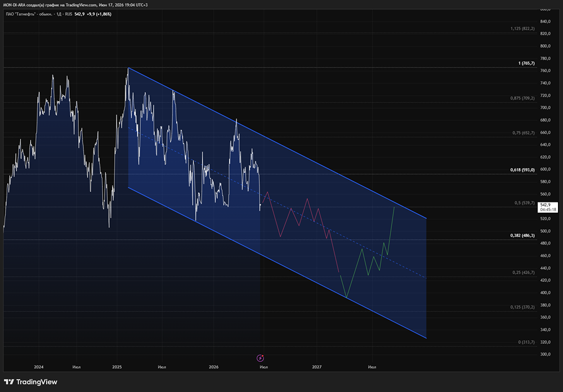Click the 04:45:18 bar countdown timer
563x392 pixels.
pyautogui.click(x=548, y=209)
